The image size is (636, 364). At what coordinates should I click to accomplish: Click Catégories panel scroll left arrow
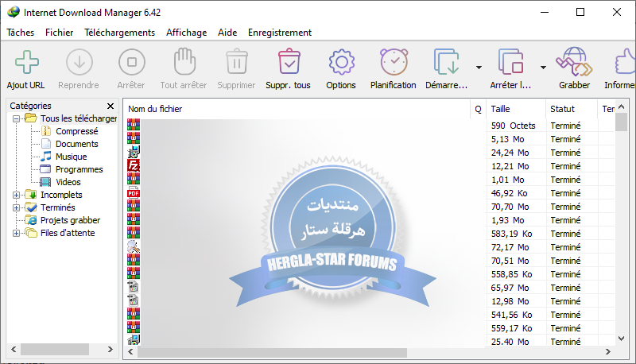pos(14,349)
